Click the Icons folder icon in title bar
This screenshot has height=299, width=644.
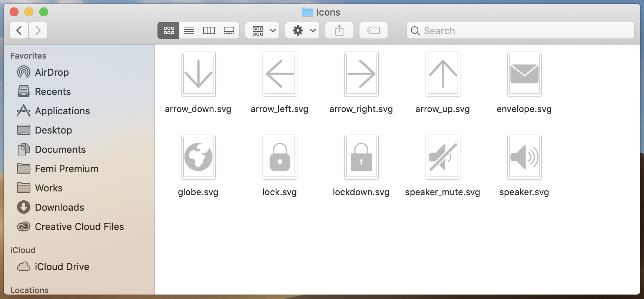click(x=308, y=12)
